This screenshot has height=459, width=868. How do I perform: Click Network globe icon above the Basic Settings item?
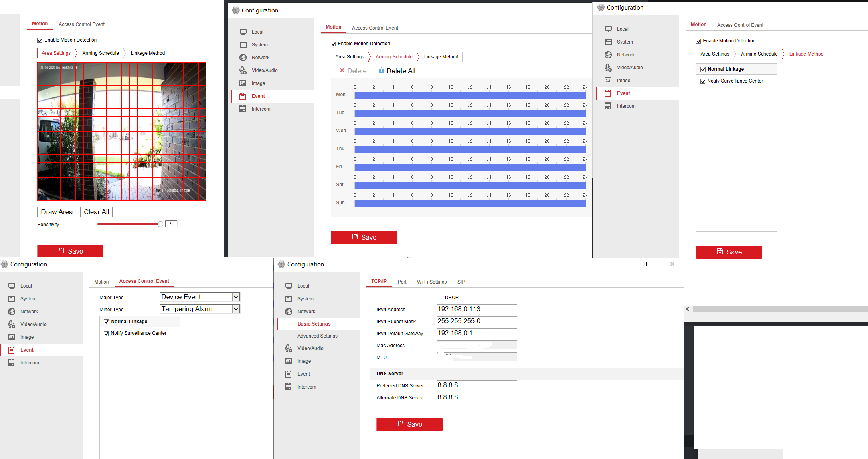[x=288, y=312]
